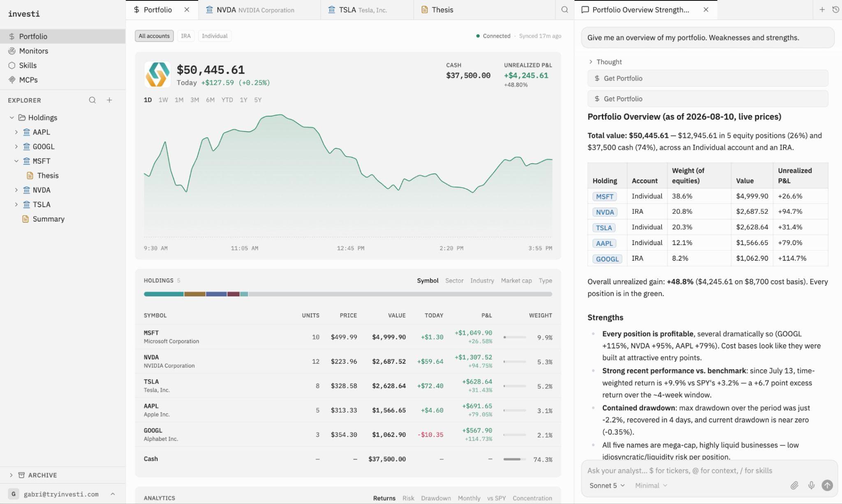Click the Archive box icon
This screenshot has width=842, height=504.
[21, 475]
